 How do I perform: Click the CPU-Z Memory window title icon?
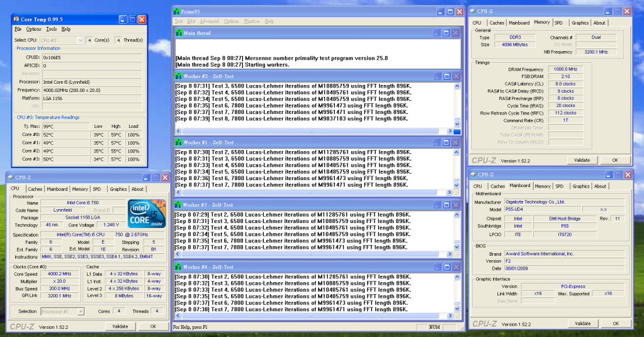click(473, 11)
